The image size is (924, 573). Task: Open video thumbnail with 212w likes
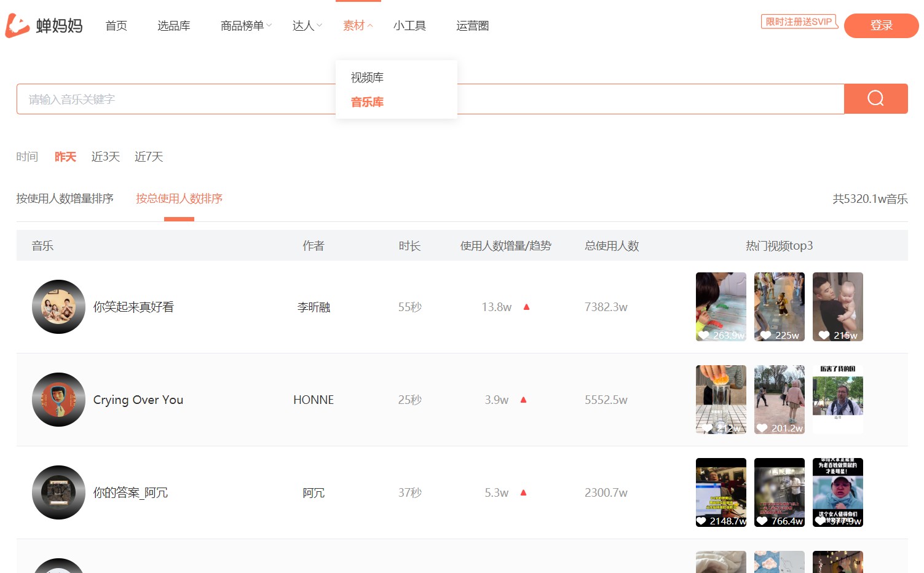tap(721, 400)
